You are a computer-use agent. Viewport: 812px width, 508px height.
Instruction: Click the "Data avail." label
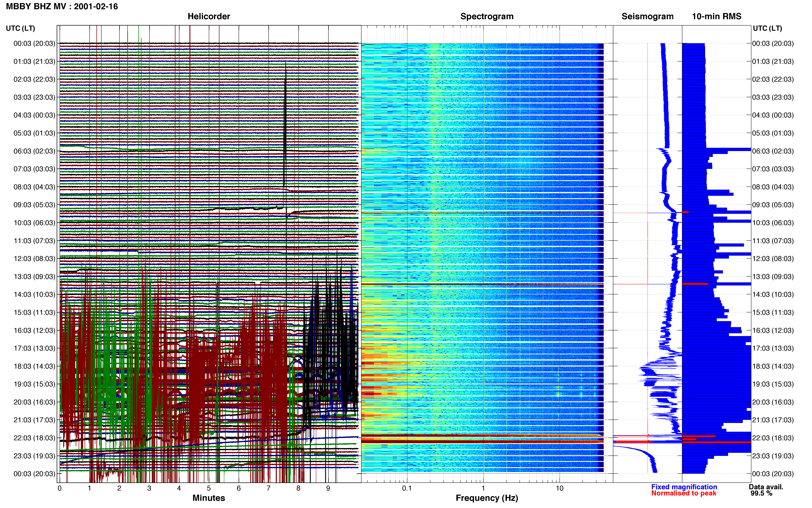tap(766, 487)
